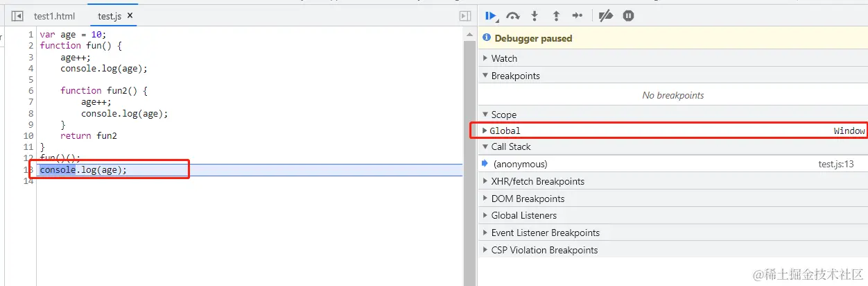
Task: Expand XHR/fetch Breakpoints section
Action: click(x=537, y=181)
